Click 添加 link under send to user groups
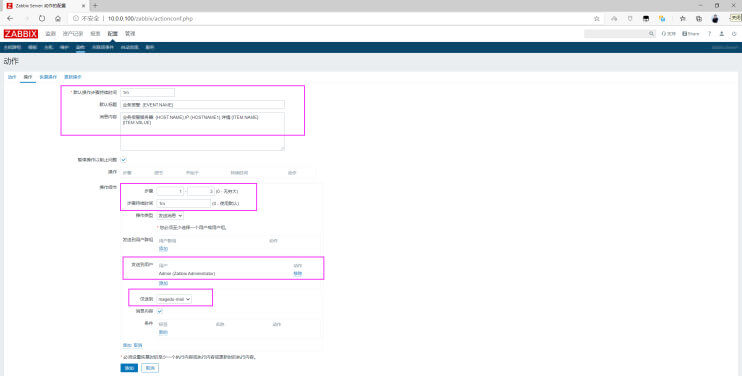 (x=163, y=249)
